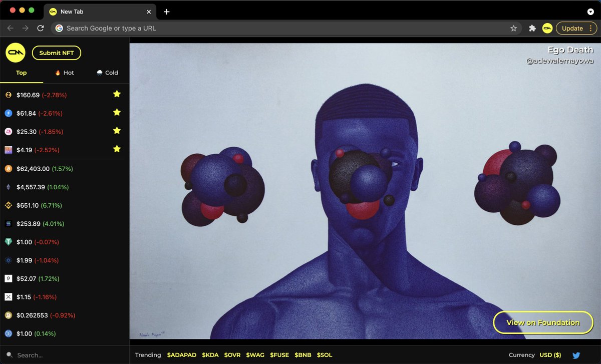Click the Filecoin icon beside $61.84

tap(8, 113)
